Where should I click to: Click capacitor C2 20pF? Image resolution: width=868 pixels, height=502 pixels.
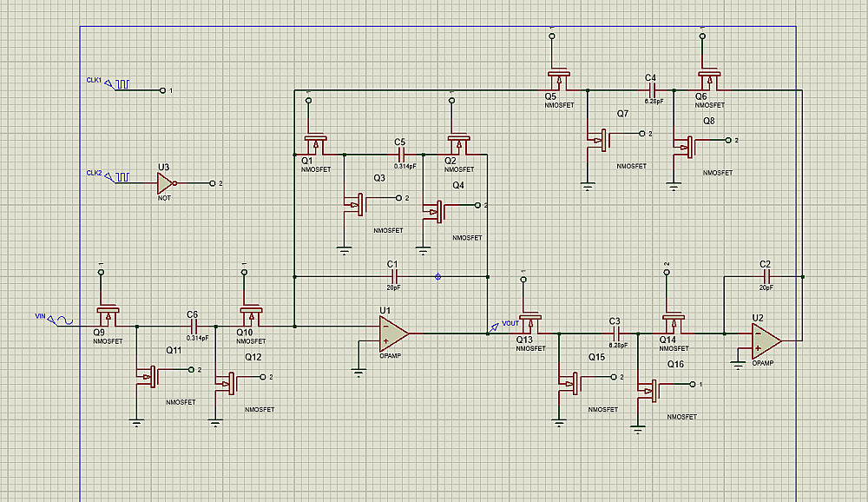click(x=766, y=276)
